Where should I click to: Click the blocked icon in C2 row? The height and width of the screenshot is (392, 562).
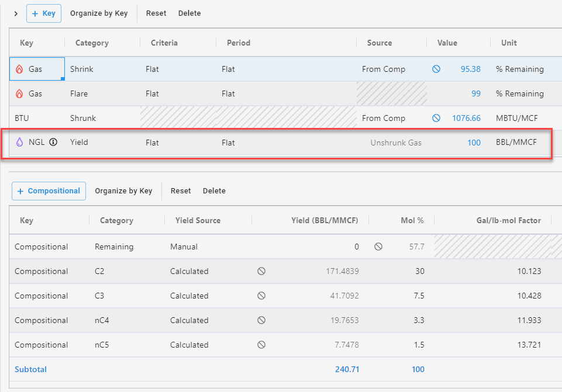261,271
